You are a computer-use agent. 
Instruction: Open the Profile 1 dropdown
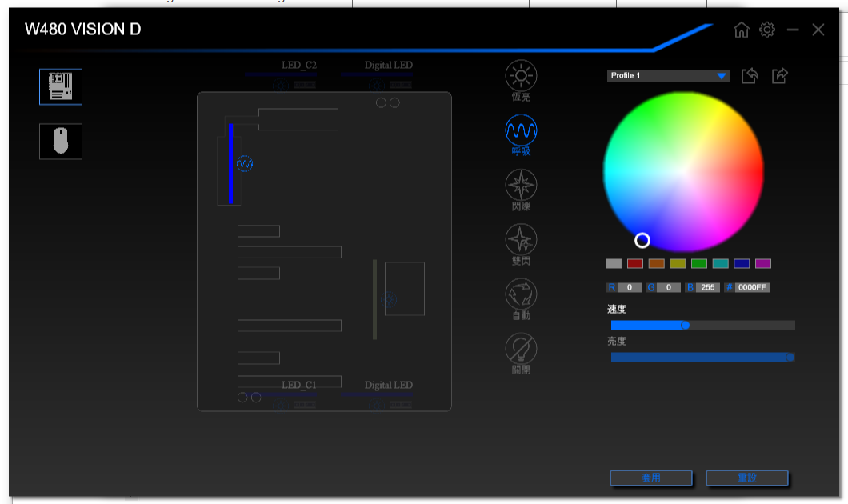click(x=668, y=76)
